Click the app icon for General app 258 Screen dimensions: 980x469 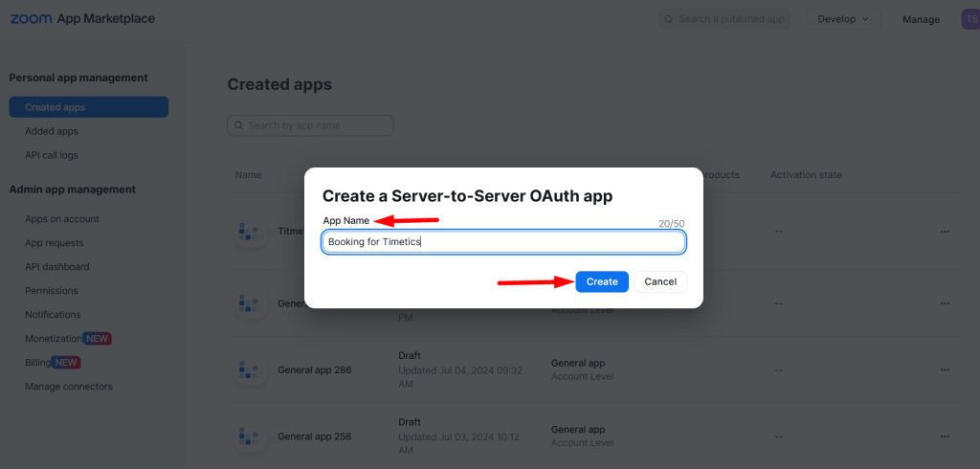(x=252, y=435)
